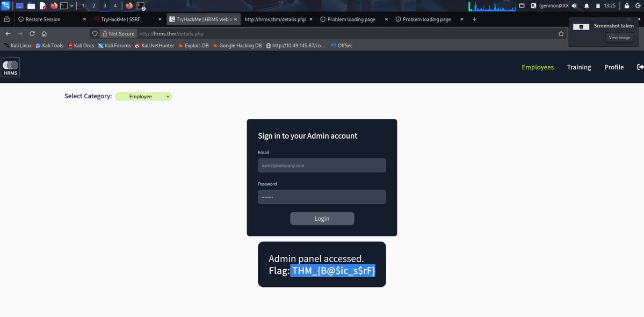Close the TryHackMe | SSRF tab
644x317 pixels.
(160, 19)
